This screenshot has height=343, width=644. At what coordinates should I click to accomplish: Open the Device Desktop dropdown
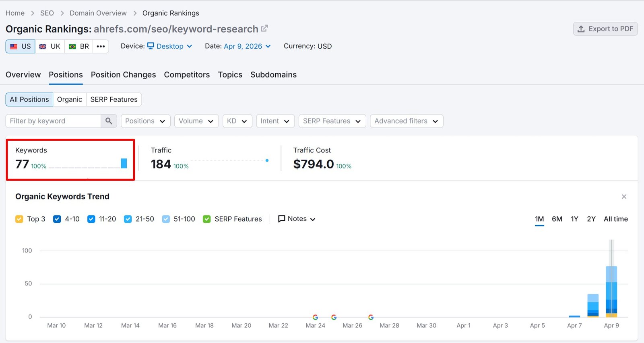point(169,46)
